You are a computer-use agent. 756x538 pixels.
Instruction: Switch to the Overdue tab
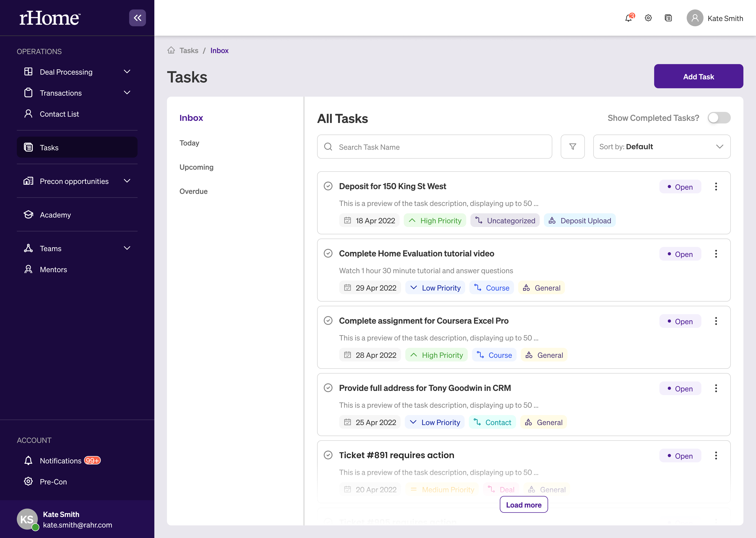click(x=193, y=191)
